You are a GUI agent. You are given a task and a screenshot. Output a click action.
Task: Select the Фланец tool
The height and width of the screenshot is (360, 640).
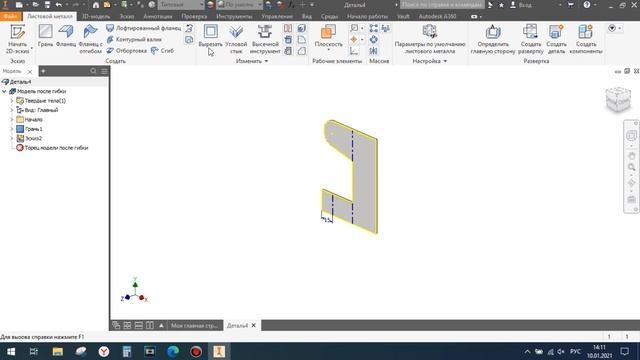point(66,36)
